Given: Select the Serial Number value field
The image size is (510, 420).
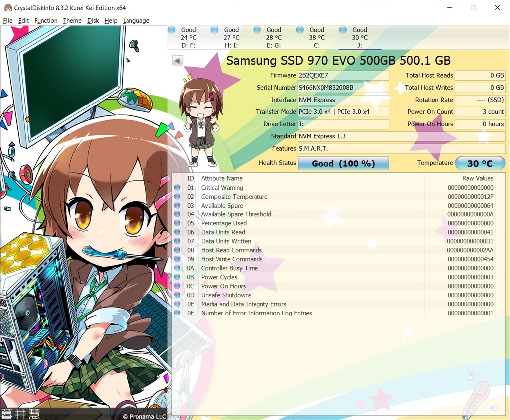Looking at the screenshot, I should [x=344, y=87].
